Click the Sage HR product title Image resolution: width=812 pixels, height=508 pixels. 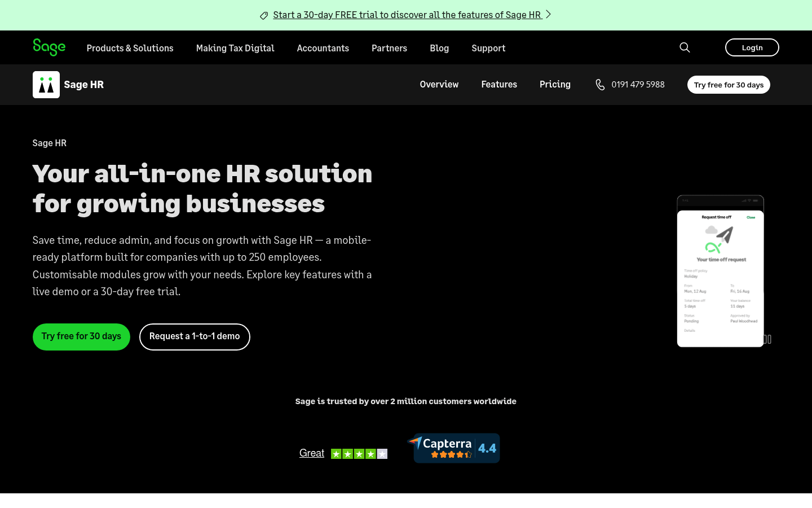tap(84, 85)
